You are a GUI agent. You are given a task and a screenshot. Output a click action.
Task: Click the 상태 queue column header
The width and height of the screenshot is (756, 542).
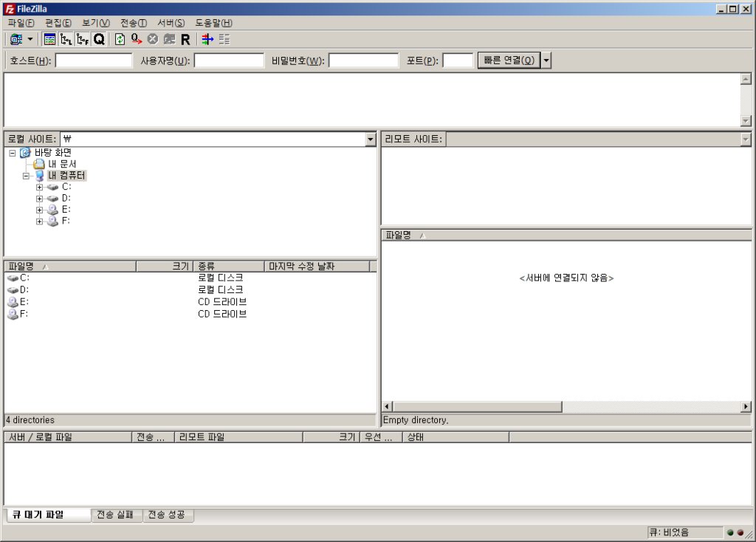click(x=456, y=437)
